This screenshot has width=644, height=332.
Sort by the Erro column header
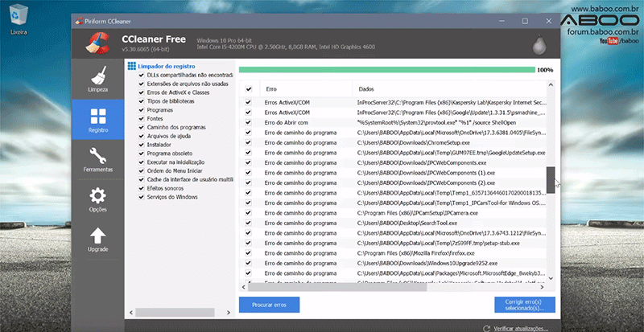(306, 89)
